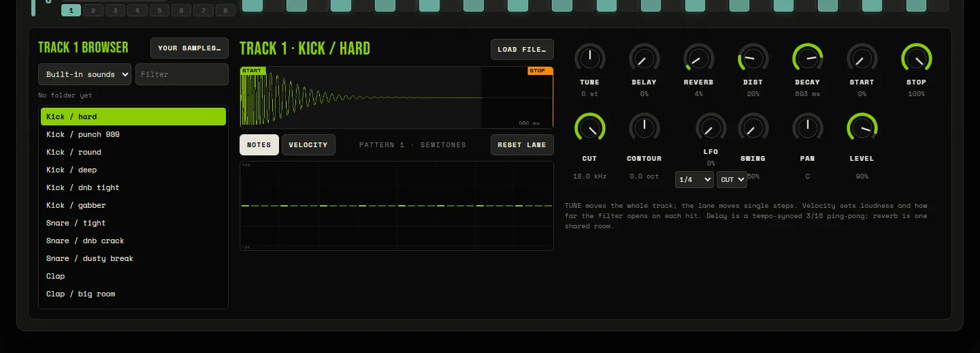Click the PAN knob
Viewport: 980px width, 353px height.
[808, 128]
